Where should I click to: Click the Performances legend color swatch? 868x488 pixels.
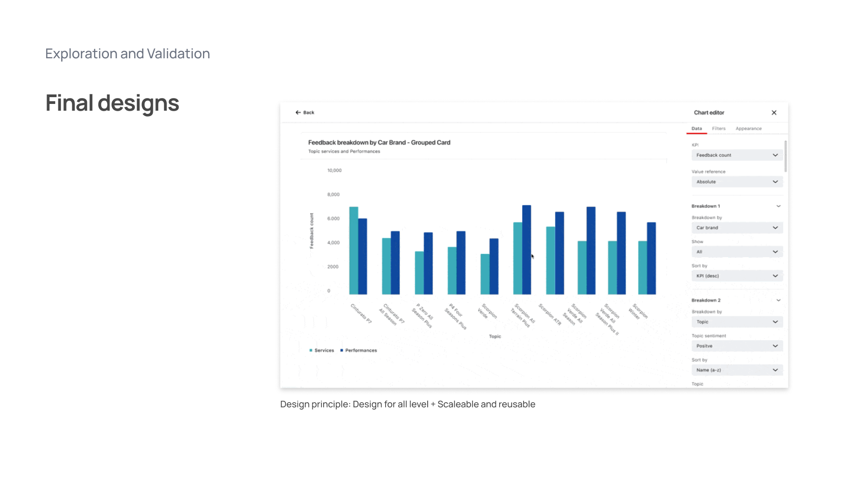point(342,350)
